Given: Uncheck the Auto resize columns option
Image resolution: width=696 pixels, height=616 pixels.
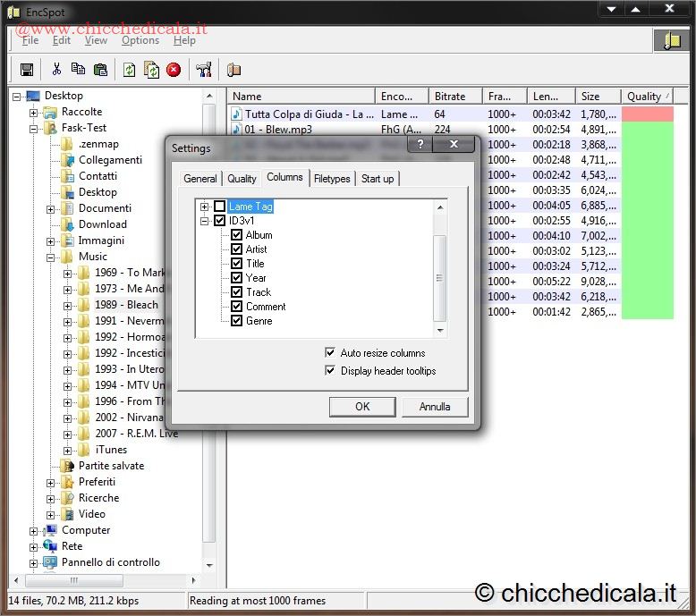Looking at the screenshot, I should 331,353.
